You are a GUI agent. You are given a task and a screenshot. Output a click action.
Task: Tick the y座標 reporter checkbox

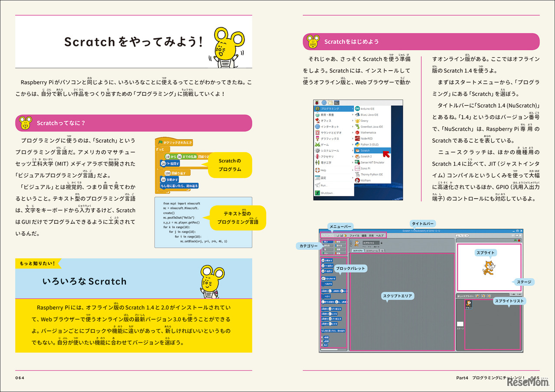coord(322,341)
